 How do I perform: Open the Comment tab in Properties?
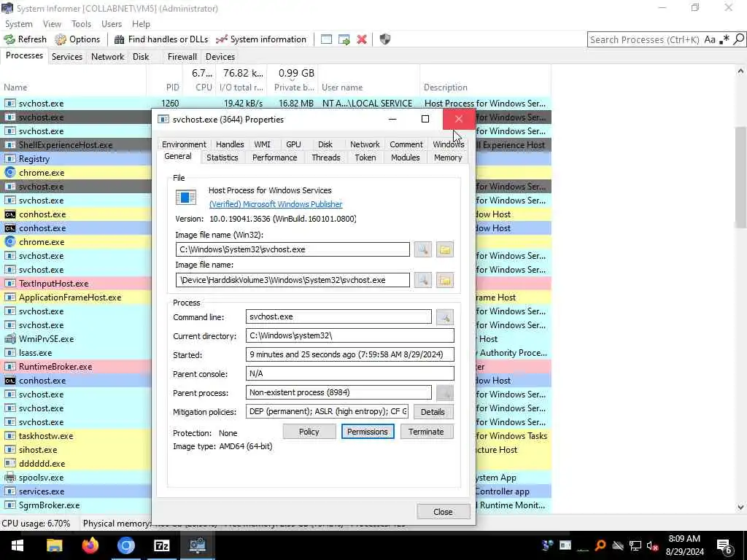point(406,144)
